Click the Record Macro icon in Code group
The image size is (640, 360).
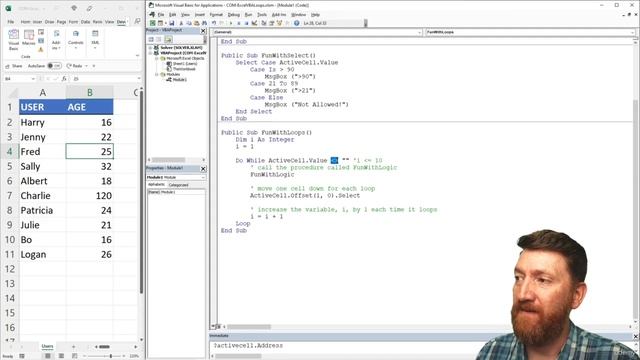pos(41,32)
